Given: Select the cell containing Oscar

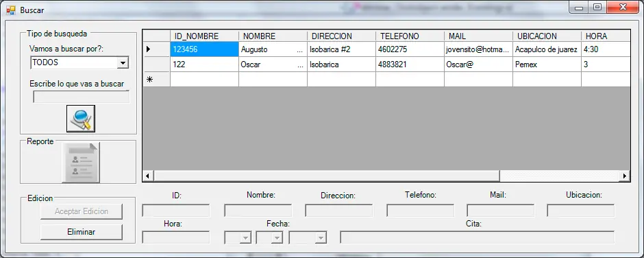Looking at the screenshot, I should point(273,64).
